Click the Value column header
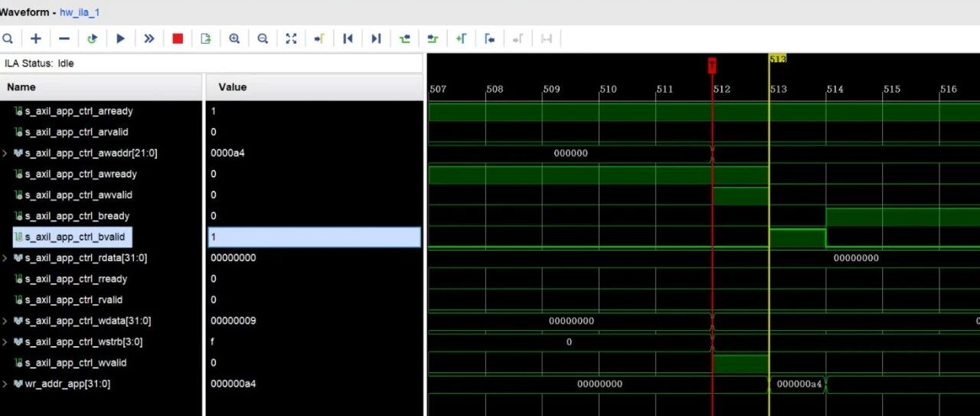The image size is (980, 416). 314,87
